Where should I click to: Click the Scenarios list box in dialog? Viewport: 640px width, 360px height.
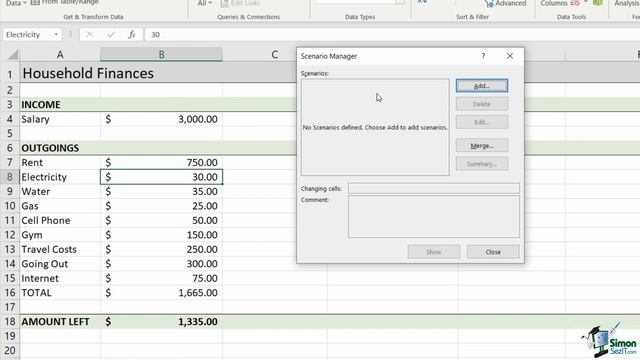coord(375,127)
